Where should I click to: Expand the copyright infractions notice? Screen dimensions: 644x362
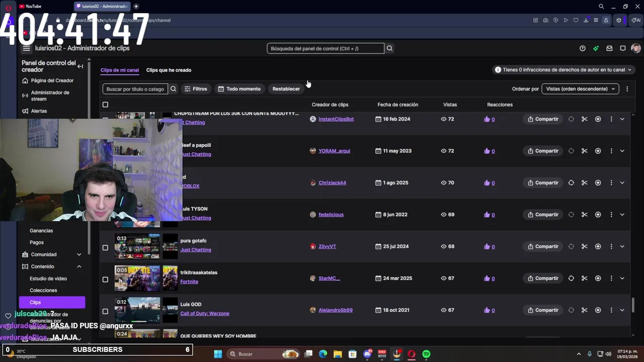[x=563, y=70]
